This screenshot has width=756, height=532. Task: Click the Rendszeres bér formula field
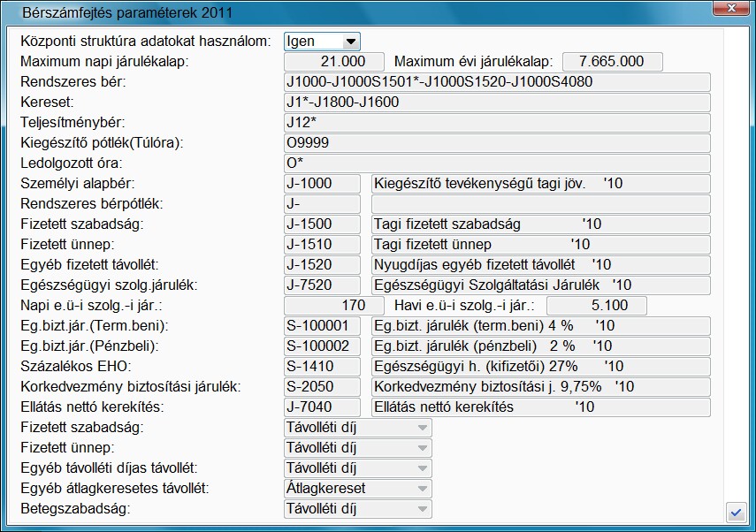pyautogui.click(x=497, y=82)
